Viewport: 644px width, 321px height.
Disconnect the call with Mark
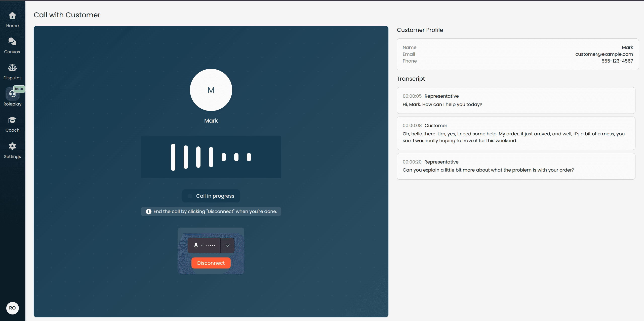tap(211, 263)
